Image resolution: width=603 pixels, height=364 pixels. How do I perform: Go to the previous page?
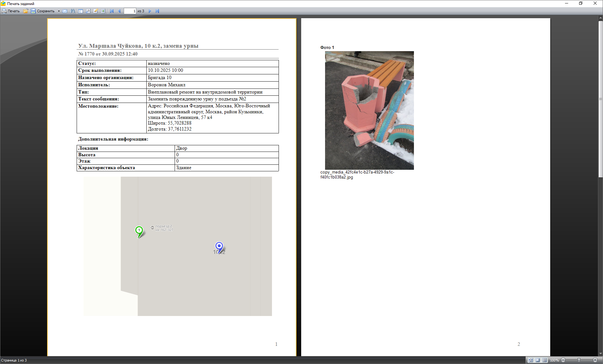[x=119, y=11]
